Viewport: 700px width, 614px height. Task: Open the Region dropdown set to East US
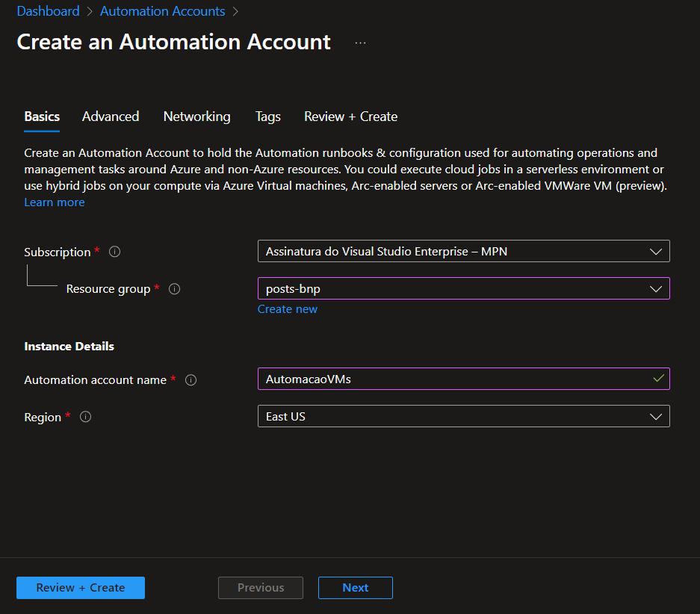click(x=463, y=417)
